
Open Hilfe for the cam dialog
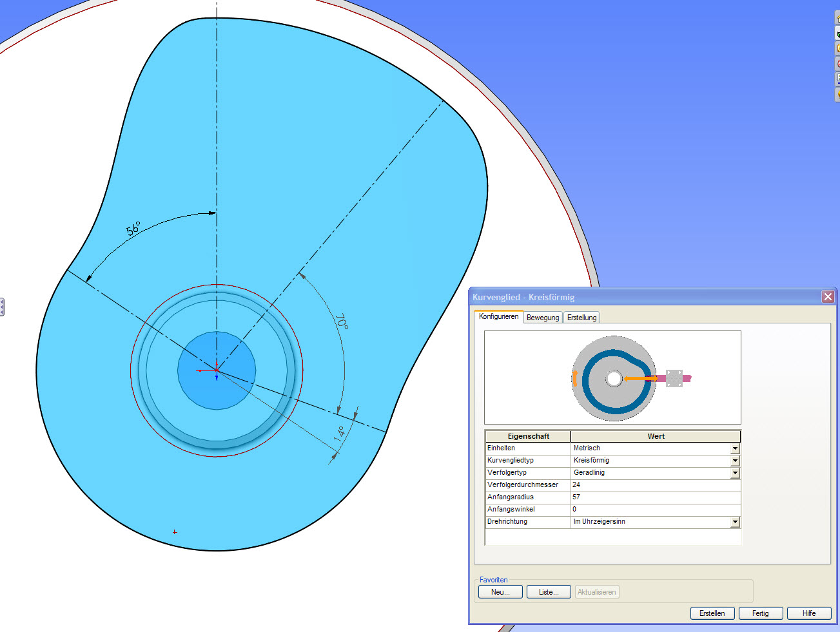click(809, 613)
